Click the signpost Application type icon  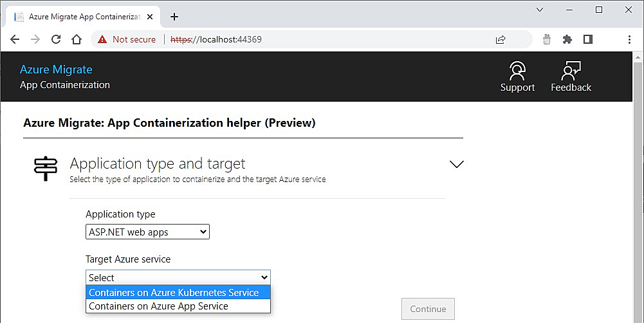click(45, 169)
